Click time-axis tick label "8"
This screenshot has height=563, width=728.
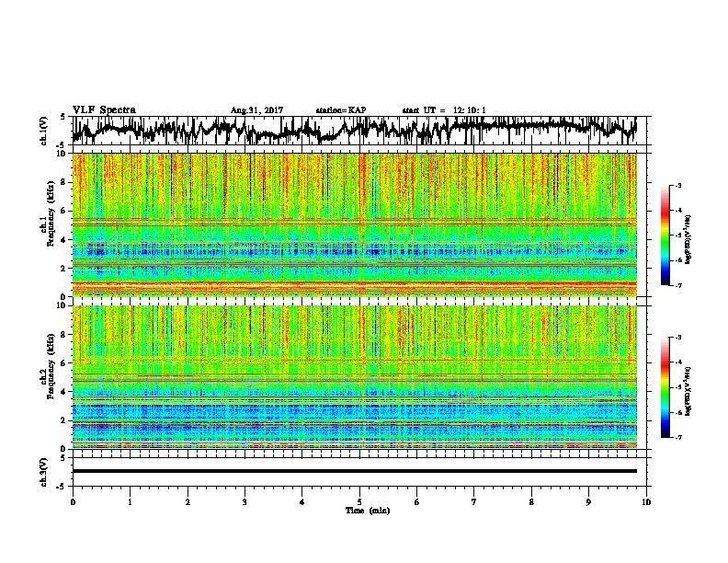click(531, 502)
